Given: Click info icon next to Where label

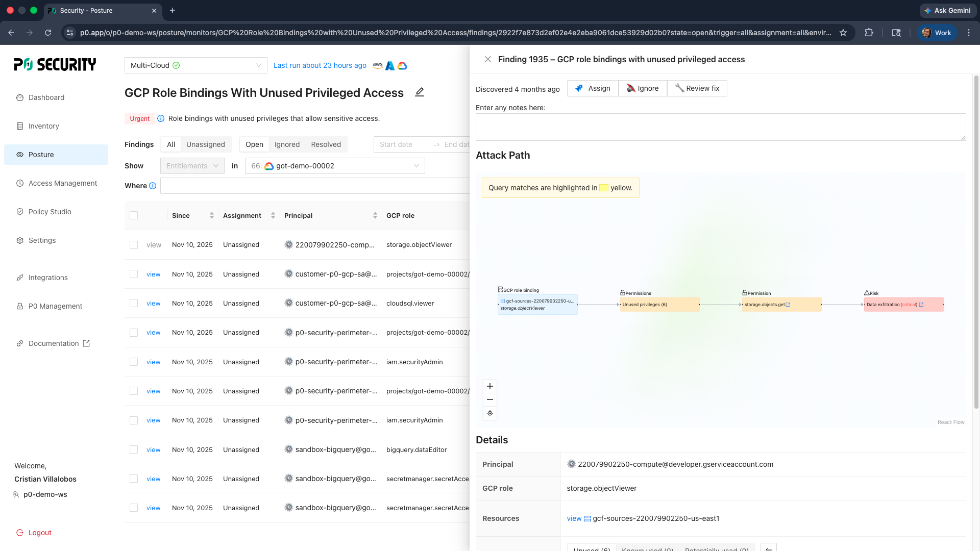Looking at the screenshot, I should pyautogui.click(x=153, y=186).
